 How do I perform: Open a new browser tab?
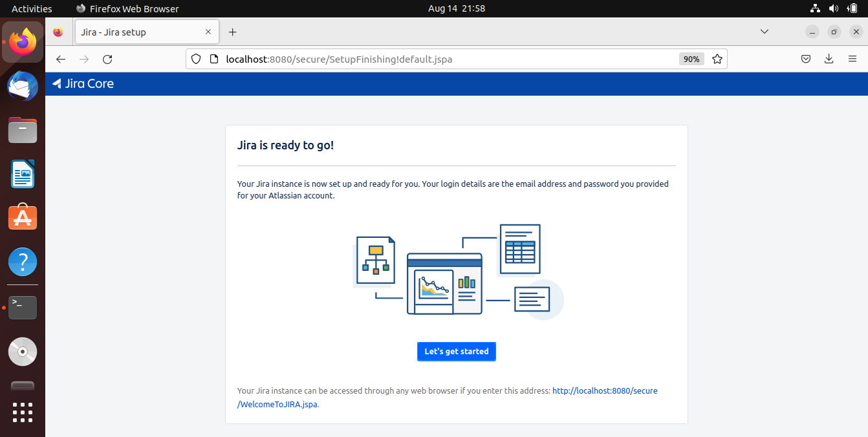(x=233, y=31)
